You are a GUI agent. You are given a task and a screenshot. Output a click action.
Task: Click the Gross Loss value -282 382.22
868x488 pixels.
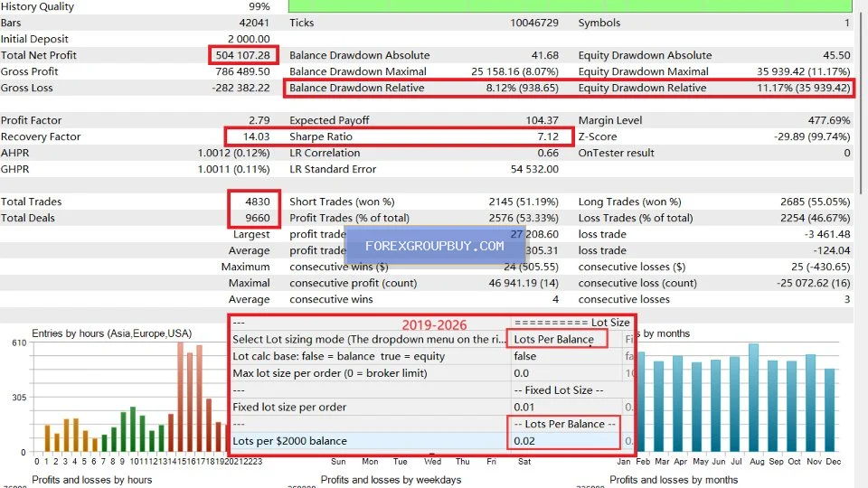[x=241, y=88]
